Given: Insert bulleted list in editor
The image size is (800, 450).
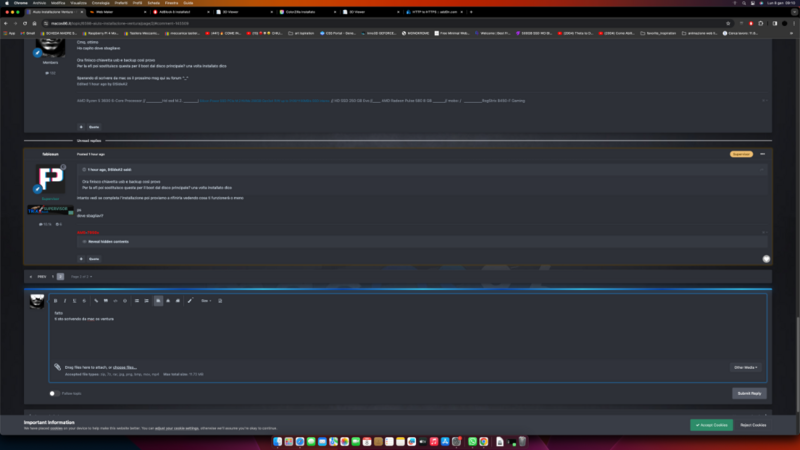Looking at the screenshot, I should [x=137, y=301].
